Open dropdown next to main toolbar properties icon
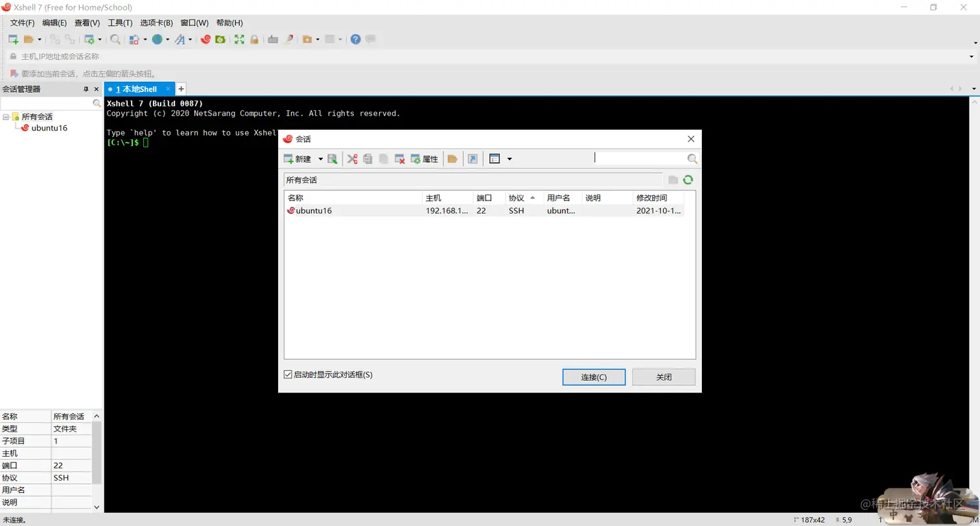 [100, 40]
